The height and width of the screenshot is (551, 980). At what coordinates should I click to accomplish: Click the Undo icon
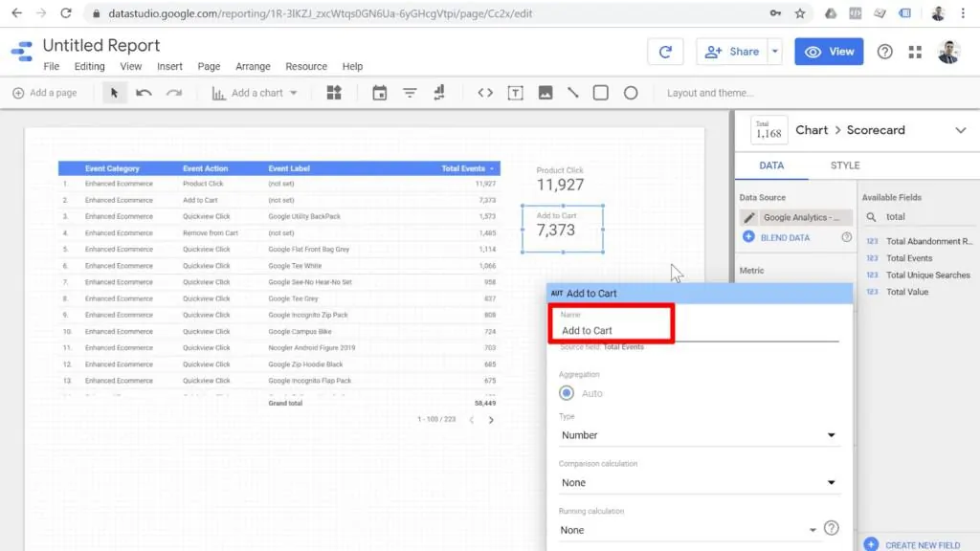tap(144, 93)
